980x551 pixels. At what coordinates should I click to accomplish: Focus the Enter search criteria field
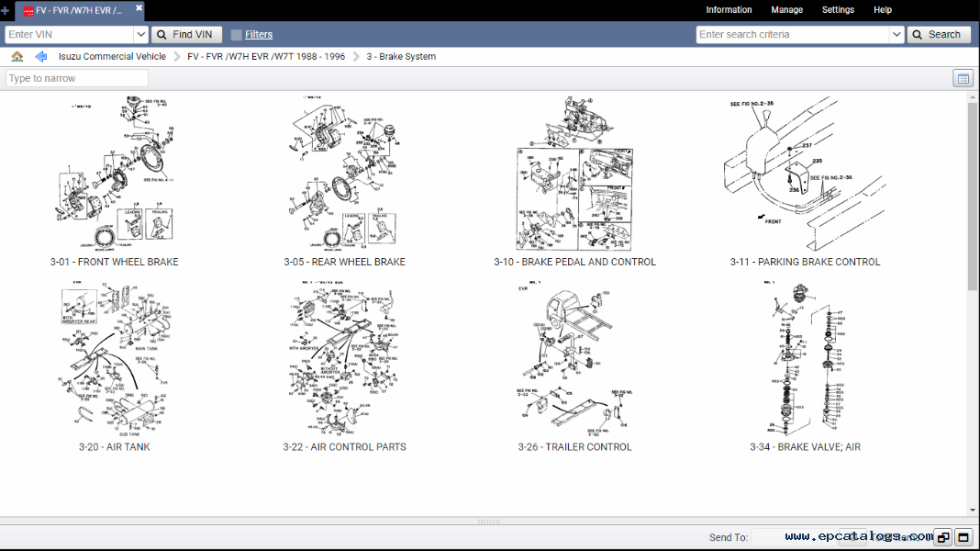(793, 34)
